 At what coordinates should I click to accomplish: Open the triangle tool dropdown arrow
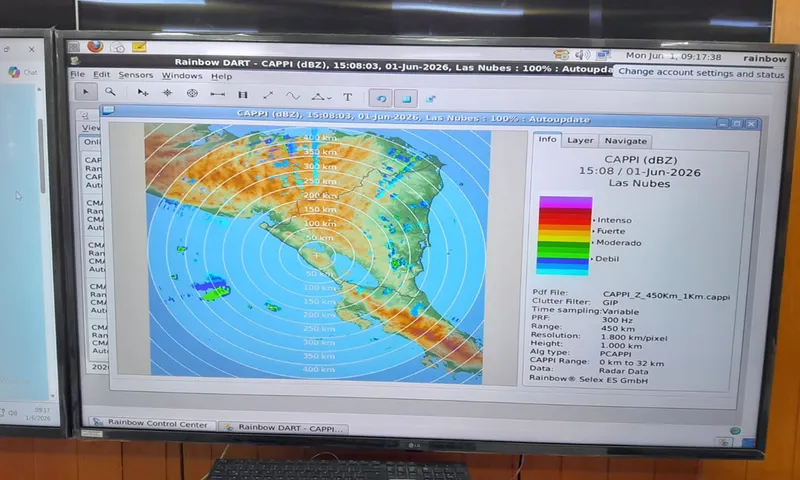coord(330,98)
